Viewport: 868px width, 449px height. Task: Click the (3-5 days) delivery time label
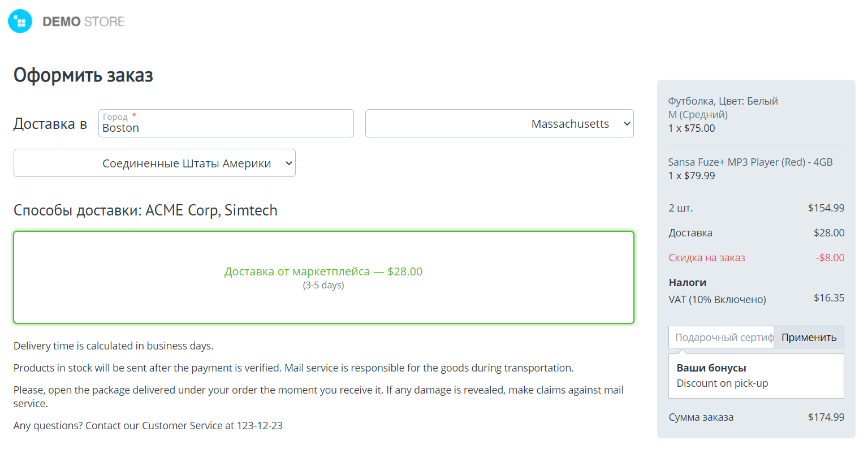[x=323, y=286]
